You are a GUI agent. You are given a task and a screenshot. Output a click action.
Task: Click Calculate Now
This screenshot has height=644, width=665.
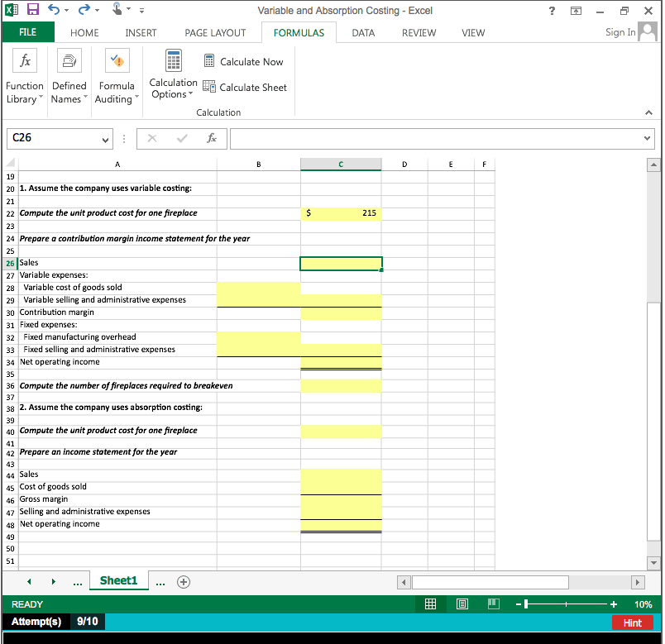coord(244,61)
